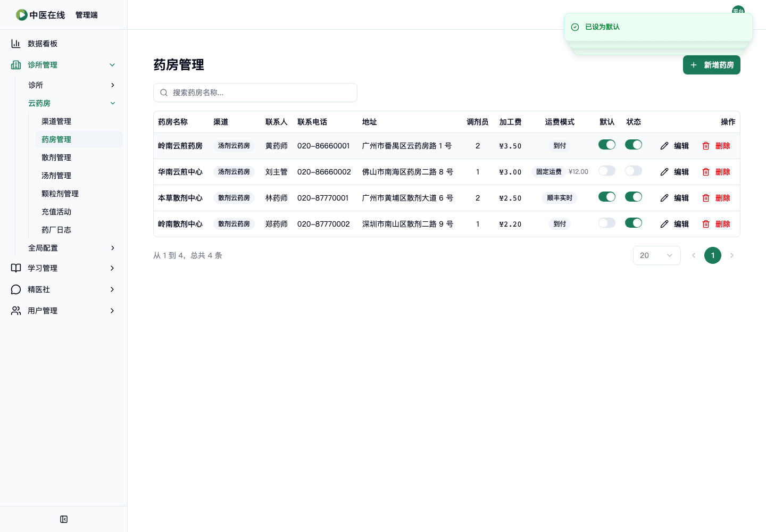The width and height of the screenshot is (766, 532).
Task: Disable status switch for 本草散剂中心
Action: 634,197
